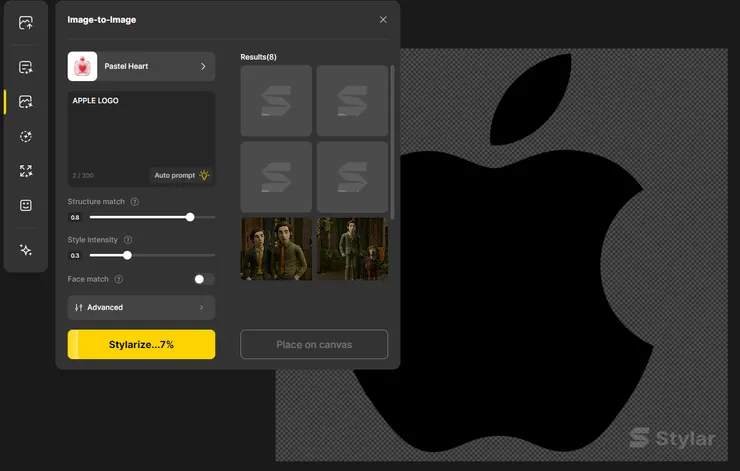Click the Results(8) heading

[258, 57]
